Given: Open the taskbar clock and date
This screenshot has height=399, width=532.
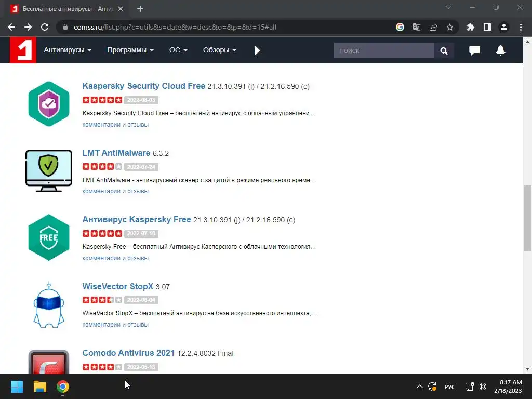Looking at the screenshot, I should click(x=508, y=387).
